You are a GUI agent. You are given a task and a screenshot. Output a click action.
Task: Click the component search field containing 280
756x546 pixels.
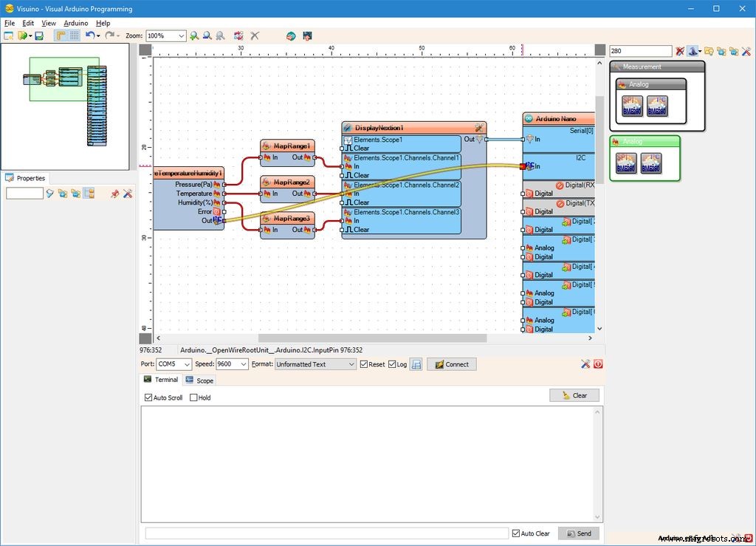[639, 51]
